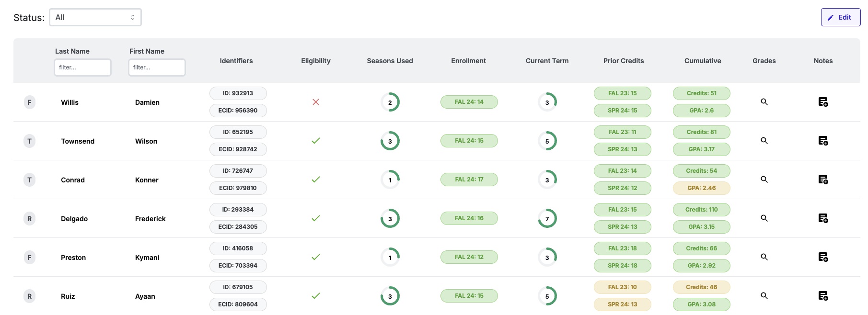This screenshot has height=315, width=868.
Task: Open grades search for Damien Willis
Action: point(764,102)
